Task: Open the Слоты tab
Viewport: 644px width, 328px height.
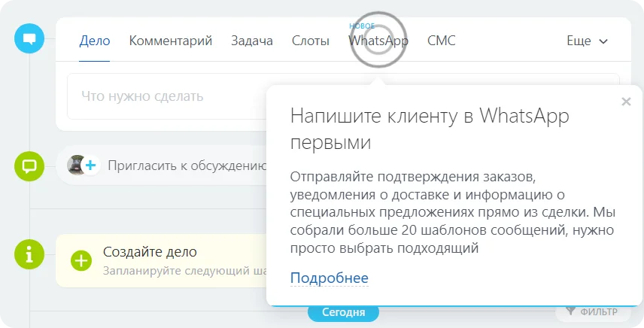Action: (311, 41)
